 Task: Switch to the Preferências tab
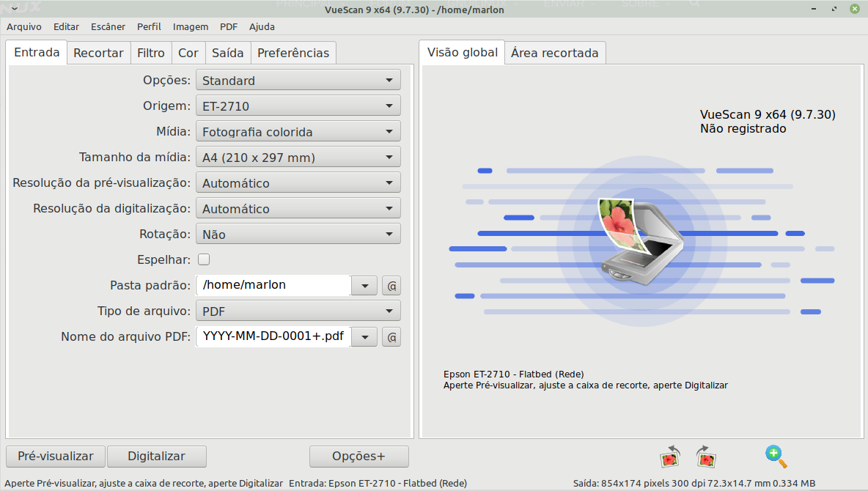click(293, 53)
